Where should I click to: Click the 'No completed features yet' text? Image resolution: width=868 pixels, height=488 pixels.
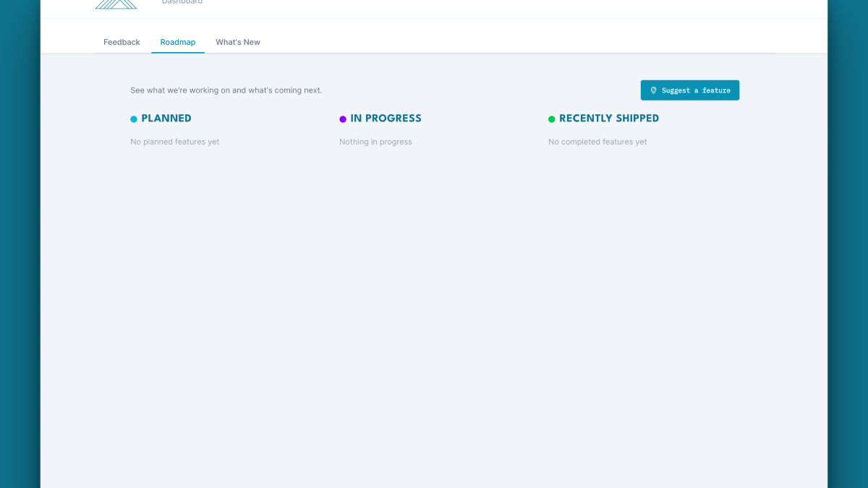tap(597, 142)
